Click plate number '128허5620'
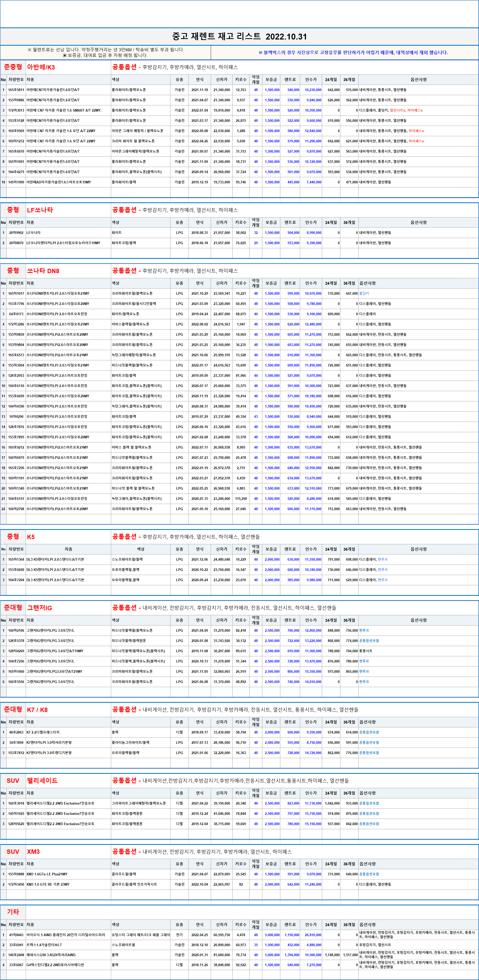Image resolution: width=479 pixels, height=980 pixels. click(16, 824)
